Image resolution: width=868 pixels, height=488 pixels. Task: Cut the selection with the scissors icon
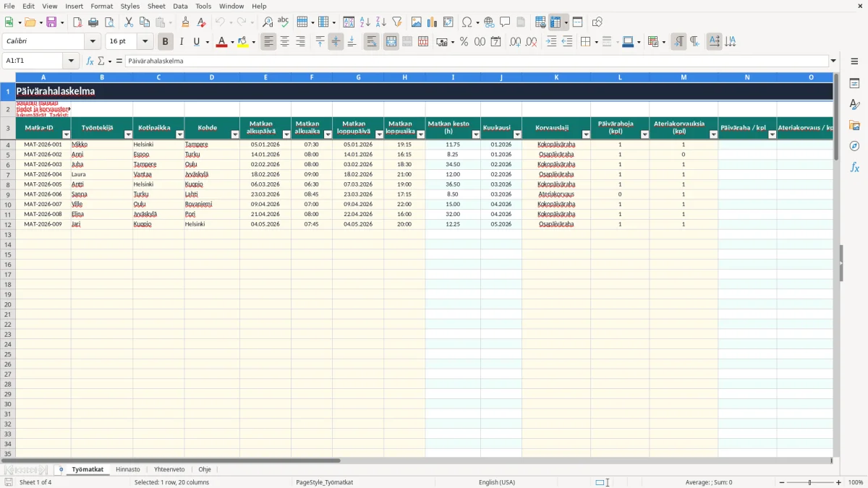tap(128, 22)
